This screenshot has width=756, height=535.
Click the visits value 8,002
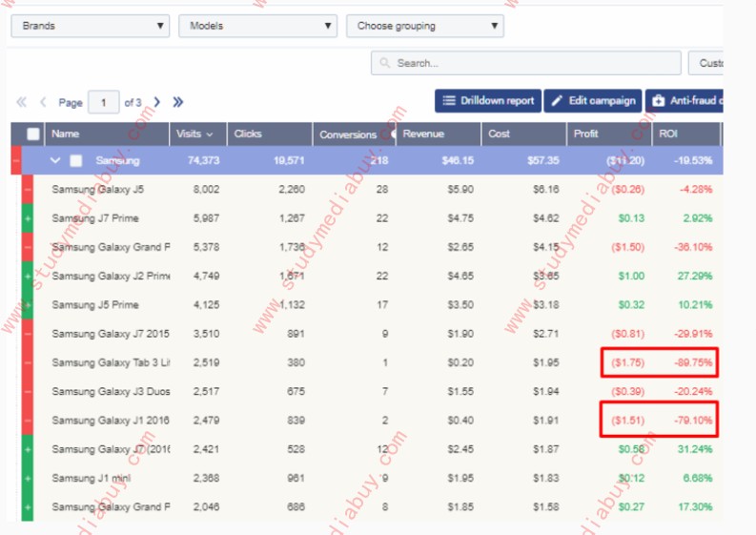(206, 190)
